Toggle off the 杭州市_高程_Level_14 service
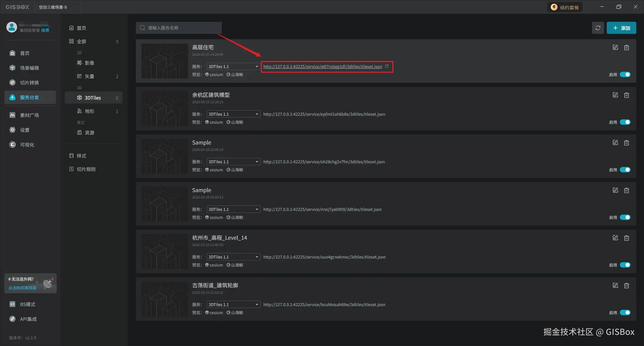Viewport: 644px width, 346px height. pos(625,265)
